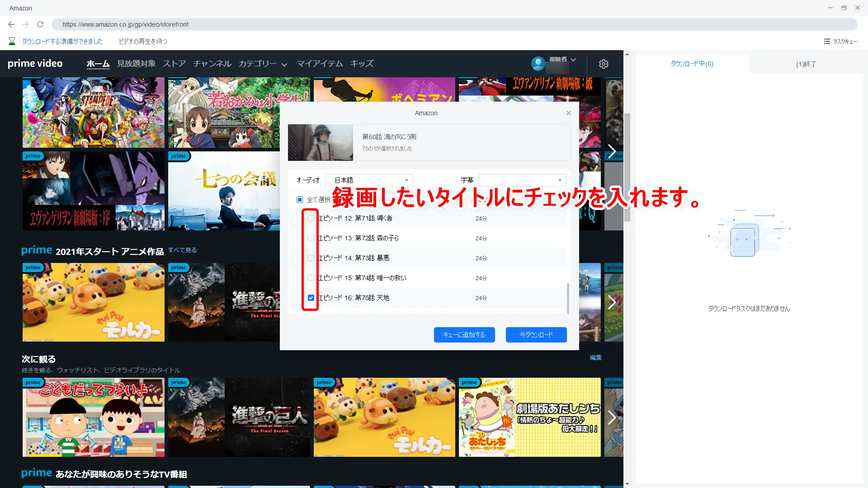Image resolution: width=868 pixels, height=488 pixels.
Task: Click the episode preview thumbnail in dialog
Action: [x=321, y=143]
